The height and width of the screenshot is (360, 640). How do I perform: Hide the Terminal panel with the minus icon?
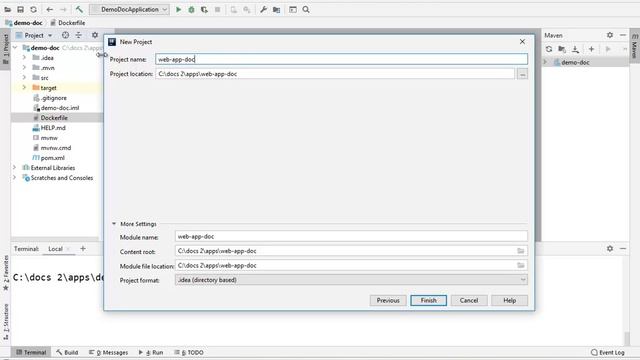click(x=623, y=248)
